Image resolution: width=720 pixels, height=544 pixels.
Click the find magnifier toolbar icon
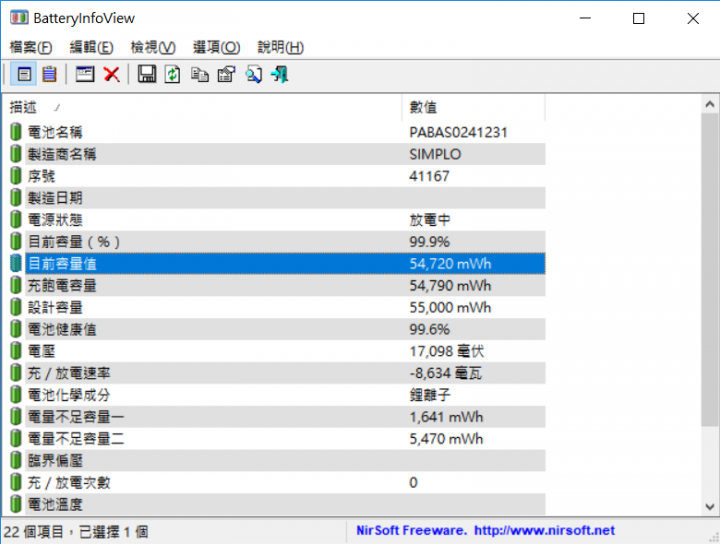click(x=253, y=74)
